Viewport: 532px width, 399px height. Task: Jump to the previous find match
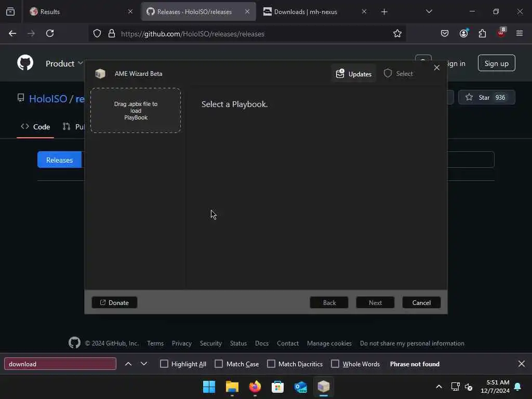click(x=128, y=364)
